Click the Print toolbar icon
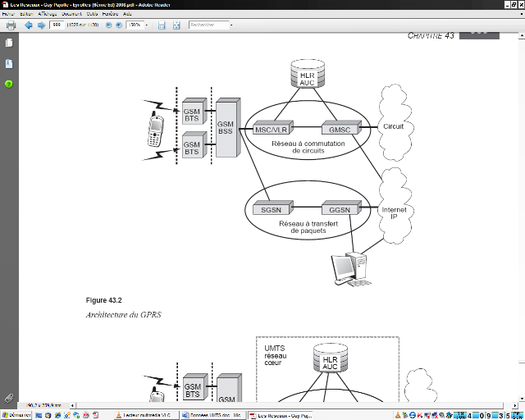Image resolution: width=525 pixels, height=420 pixels. 11,25
